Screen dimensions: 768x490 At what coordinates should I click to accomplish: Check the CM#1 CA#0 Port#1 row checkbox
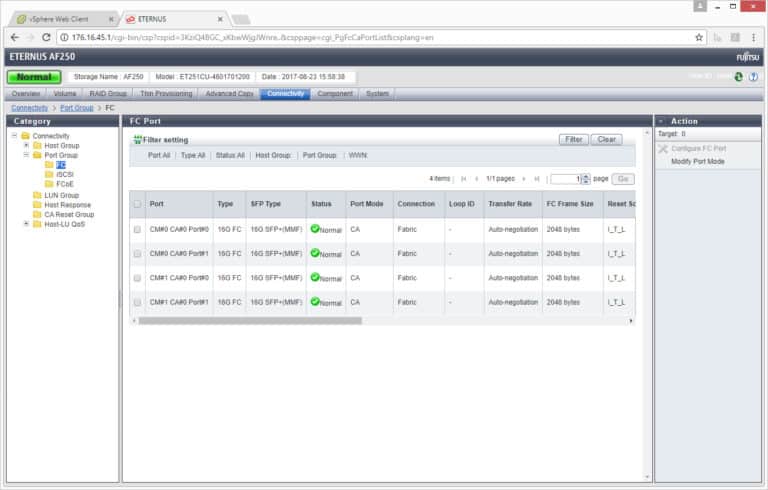[x=137, y=302]
